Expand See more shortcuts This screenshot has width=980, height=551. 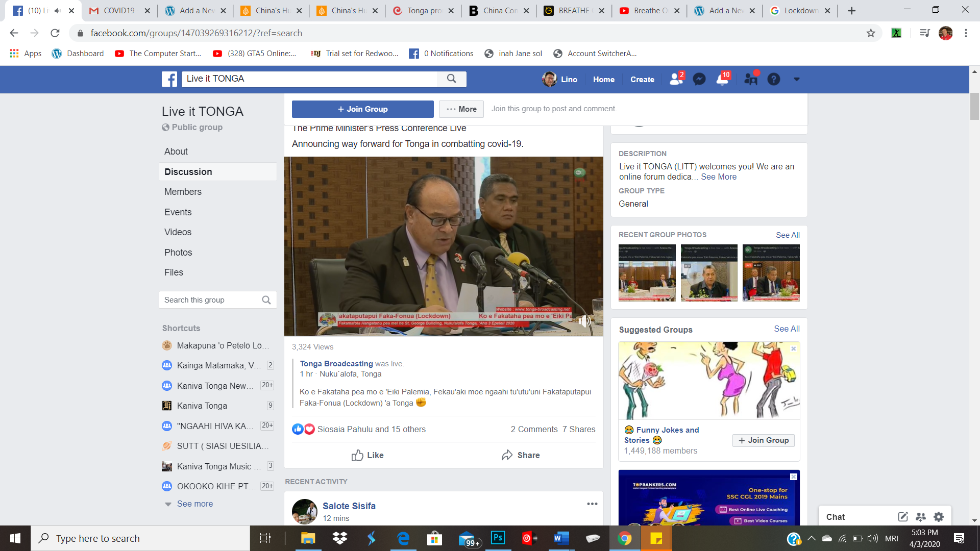point(194,504)
